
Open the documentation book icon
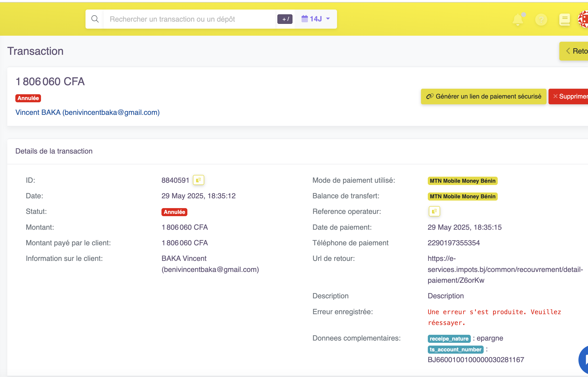coord(564,20)
